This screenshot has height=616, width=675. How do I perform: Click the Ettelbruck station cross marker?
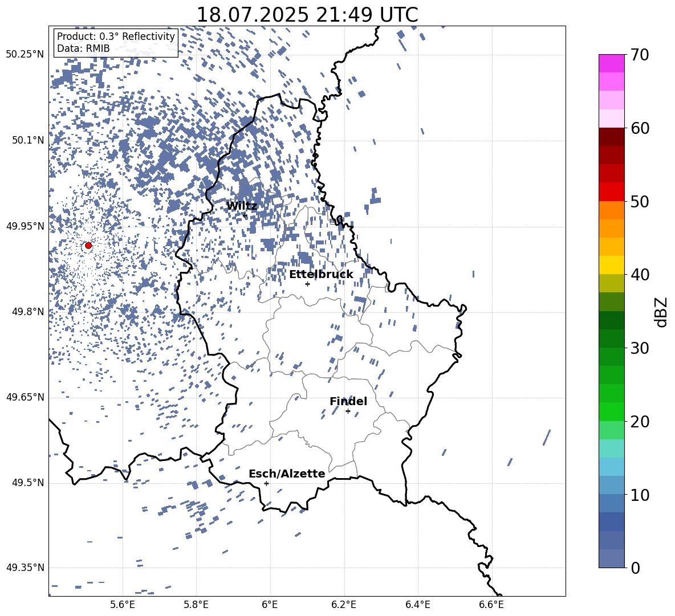pos(307,284)
